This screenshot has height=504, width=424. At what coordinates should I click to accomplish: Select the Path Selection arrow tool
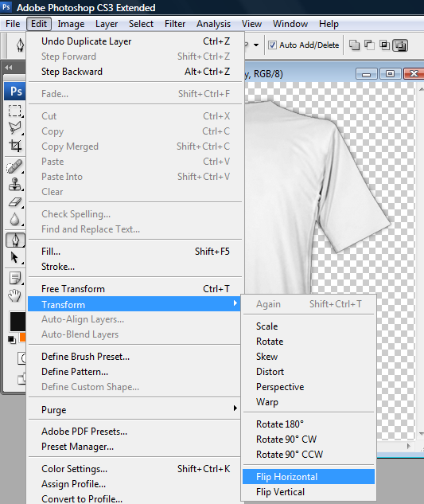point(15,257)
